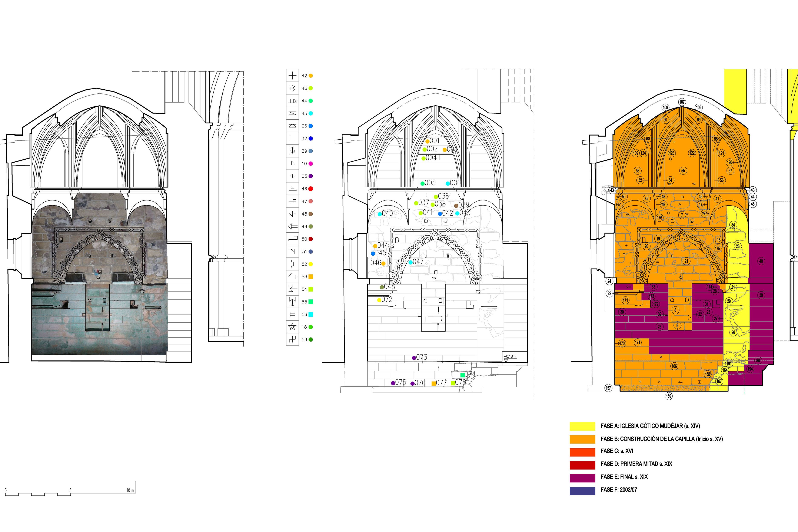Click circled unit number 169 below wall
Image resolution: width=798 pixels, height=532 pixels.
(668, 396)
